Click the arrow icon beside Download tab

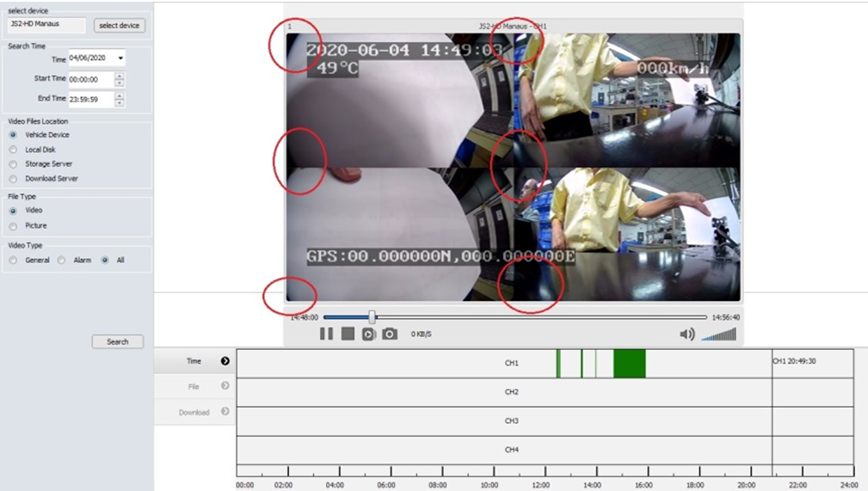coord(225,411)
